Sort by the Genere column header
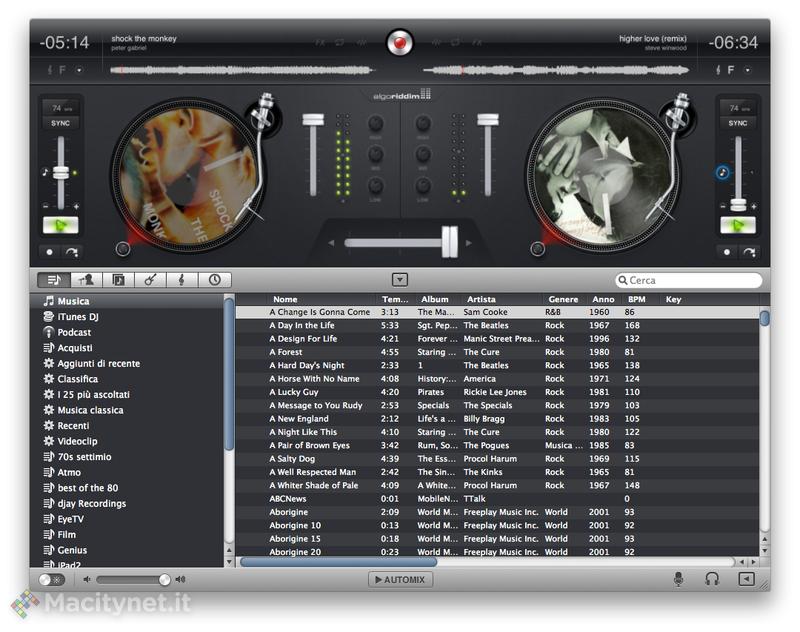 pyautogui.click(x=563, y=299)
